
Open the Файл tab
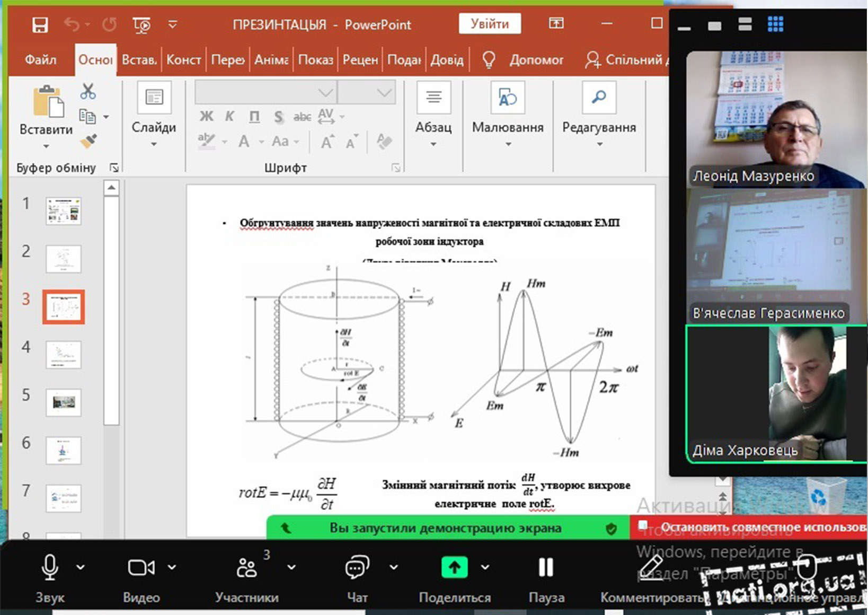[40, 60]
